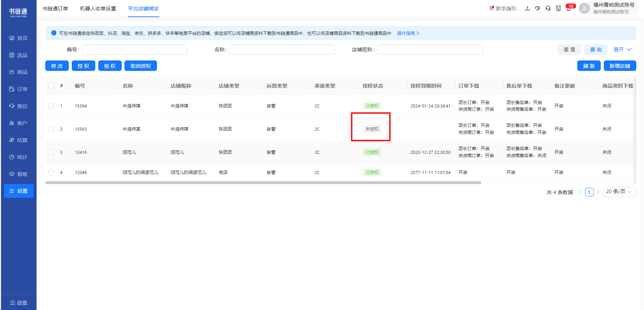Click the diamond tag icon in top bar

[538, 8]
